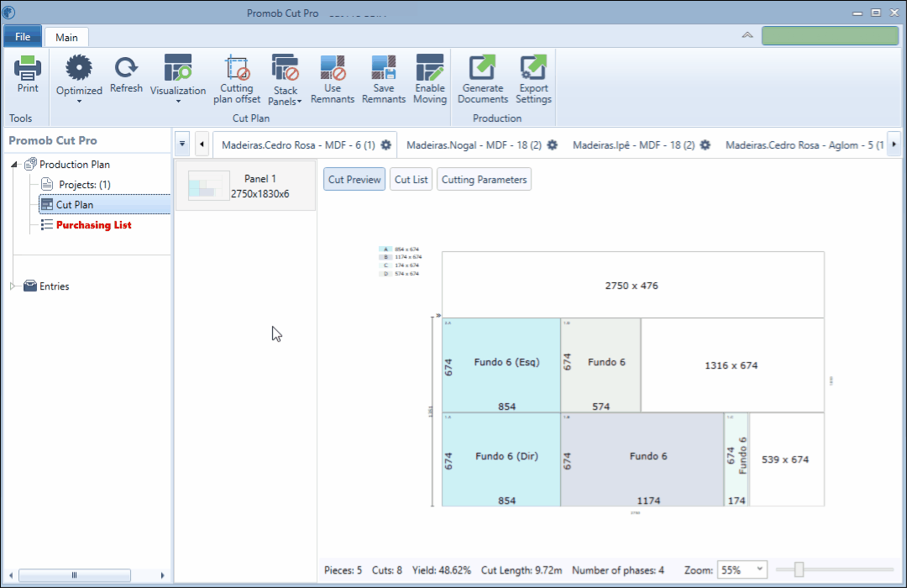The height and width of the screenshot is (588, 907).
Task: Show the Cut List view
Action: (x=412, y=180)
